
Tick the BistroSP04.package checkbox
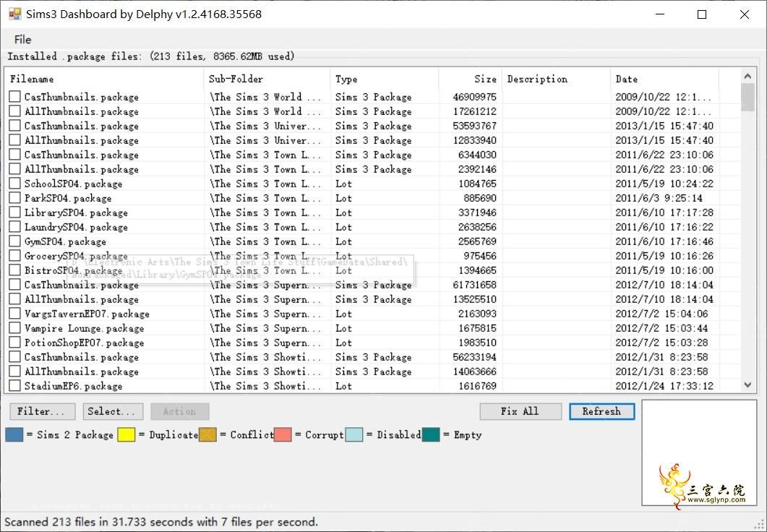pos(14,270)
